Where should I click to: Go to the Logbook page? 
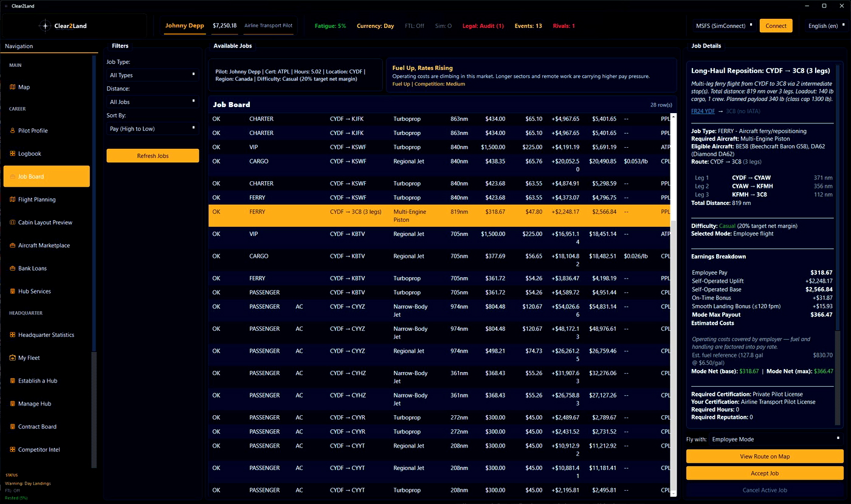point(46,154)
